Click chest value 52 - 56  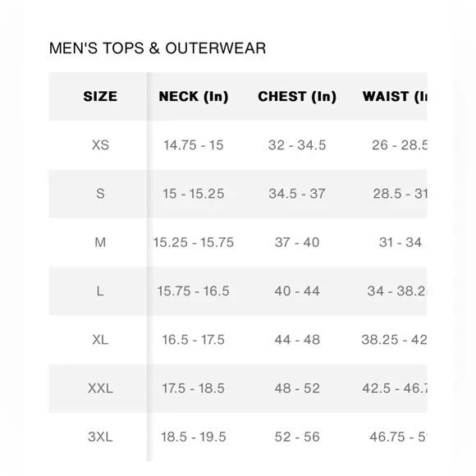(x=297, y=437)
